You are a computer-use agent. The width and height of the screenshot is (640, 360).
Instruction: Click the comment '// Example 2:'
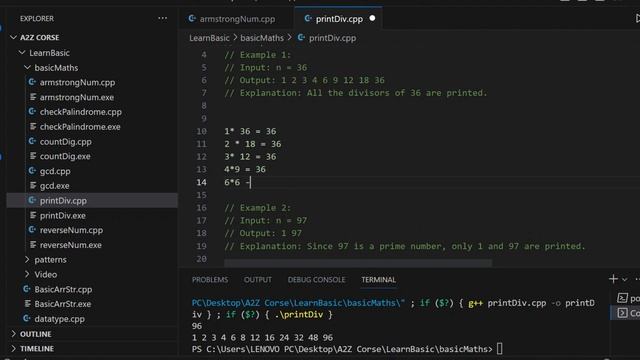[258, 208]
